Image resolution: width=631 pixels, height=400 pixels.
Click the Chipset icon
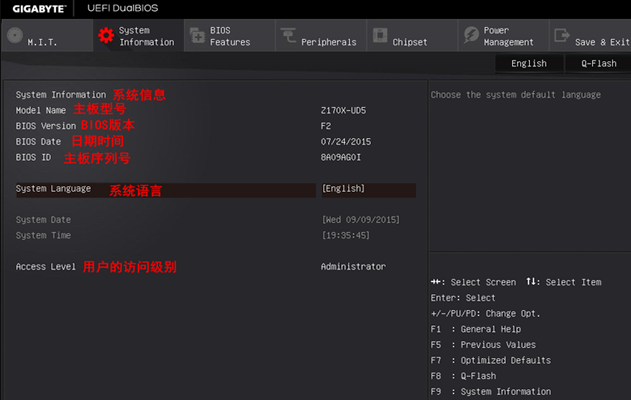(x=380, y=35)
